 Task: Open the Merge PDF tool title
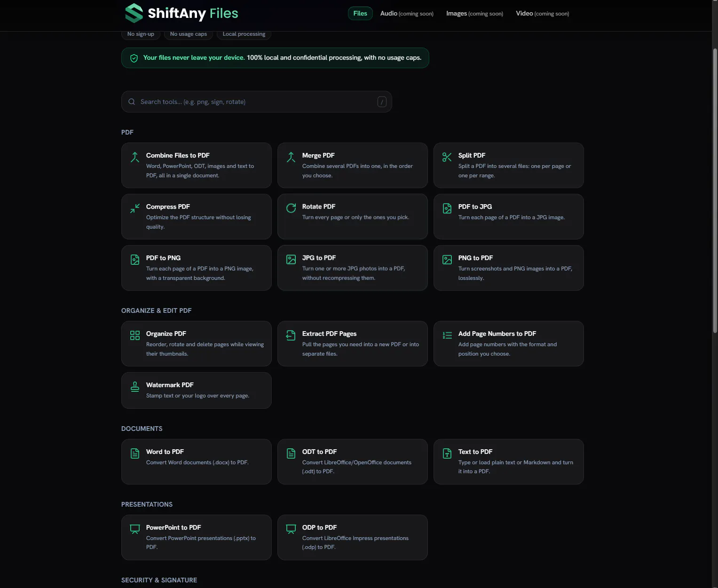click(318, 155)
